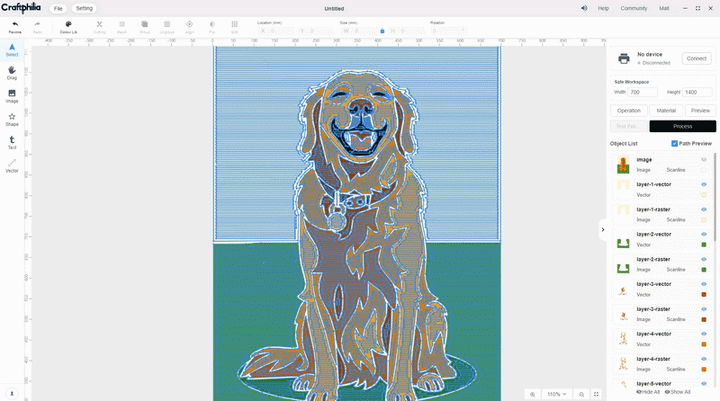Viewport: 720px width, 401px height.
Task: Hide the layer-2-raster object
Action: point(703,260)
